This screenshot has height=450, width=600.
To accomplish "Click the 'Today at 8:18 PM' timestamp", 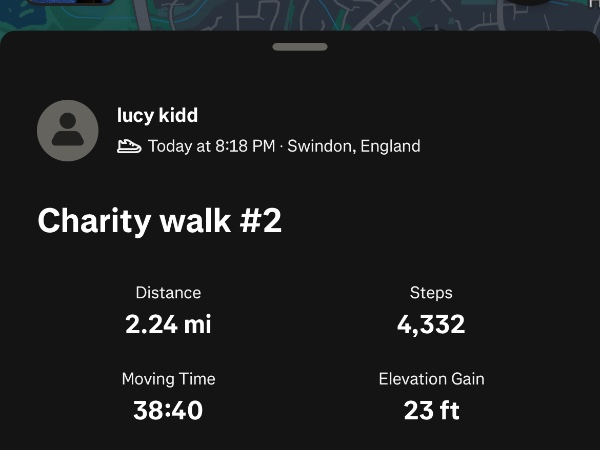I will coord(211,146).
